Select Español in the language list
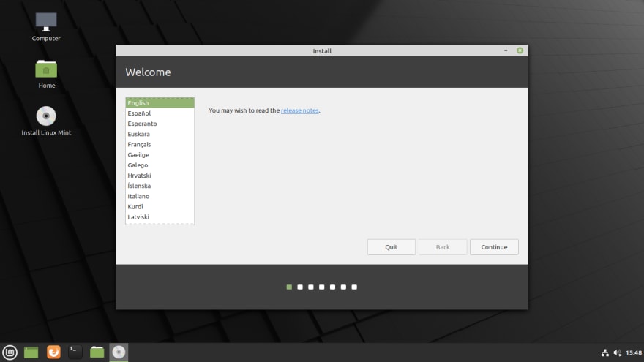The width and height of the screenshot is (644, 362). pyautogui.click(x=160, y=113)
